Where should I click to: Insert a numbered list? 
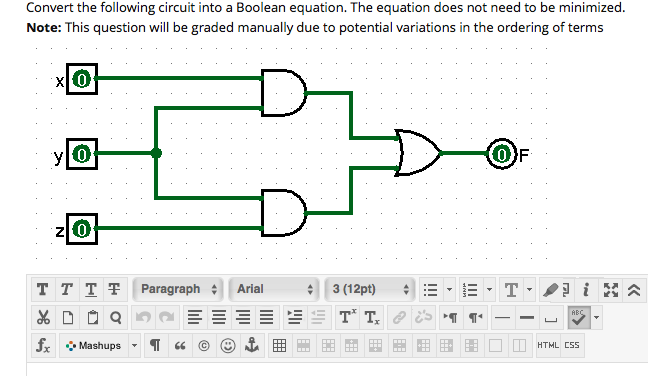coord(470,290)
